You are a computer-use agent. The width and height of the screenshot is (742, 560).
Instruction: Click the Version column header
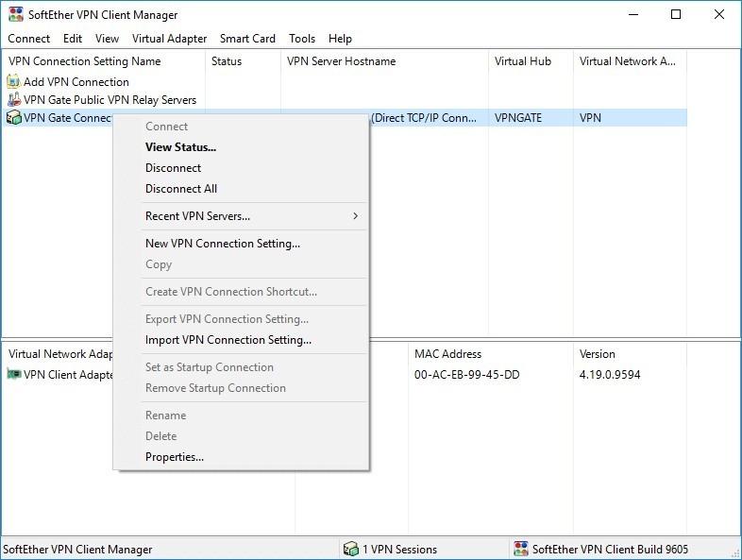point(630,354)
